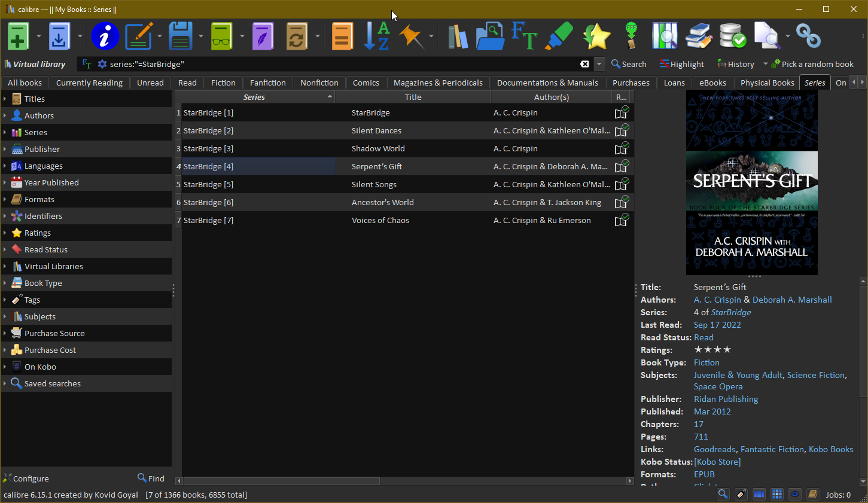The width and height of the screenshot is (868, 503).
Task: Click the yellow star with green arrow icon
Action: point(597,36)
